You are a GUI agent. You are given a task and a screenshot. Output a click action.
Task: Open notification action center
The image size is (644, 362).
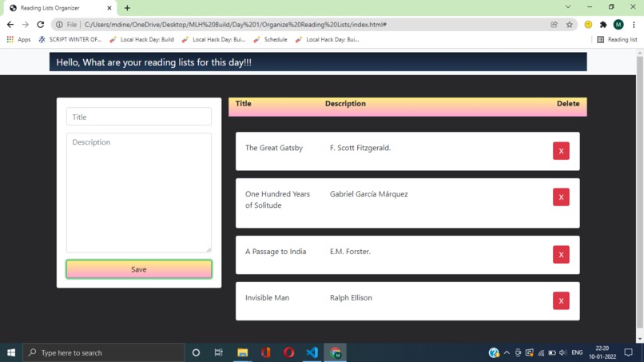tap(628, 352)
